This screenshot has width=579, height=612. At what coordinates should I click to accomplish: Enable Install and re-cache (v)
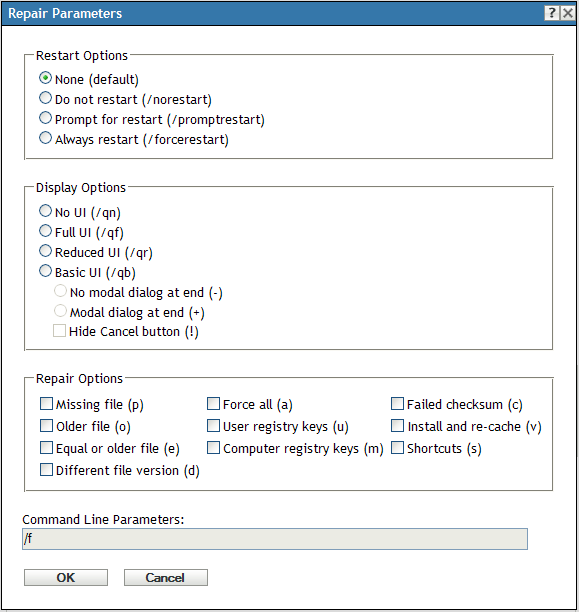[x=397, y=425]
